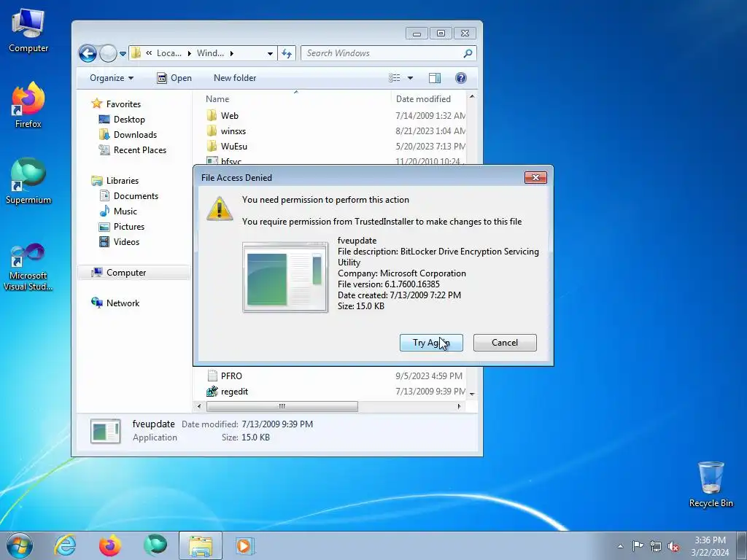
Task: Open Explorer help
Action: point(461,78)
